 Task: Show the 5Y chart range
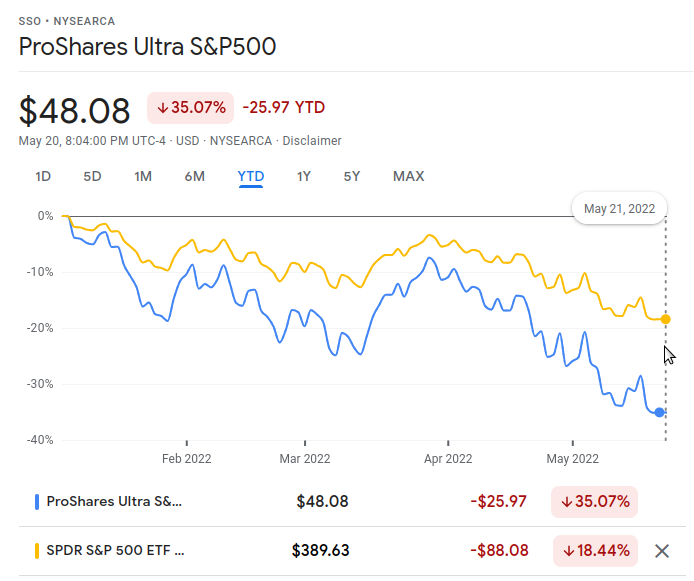coord(352,177)
